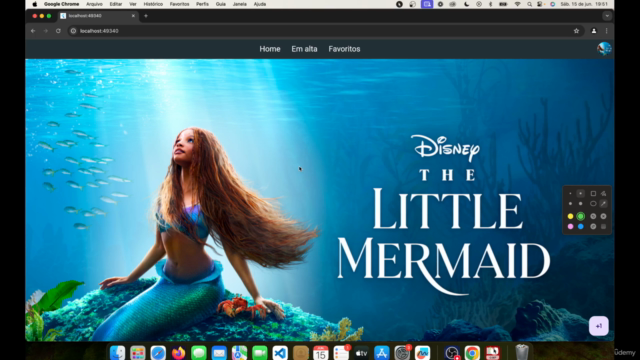Screen dimensions: 640x360
Task: Select the blue color in annotation palette
Action: (580, 227)
